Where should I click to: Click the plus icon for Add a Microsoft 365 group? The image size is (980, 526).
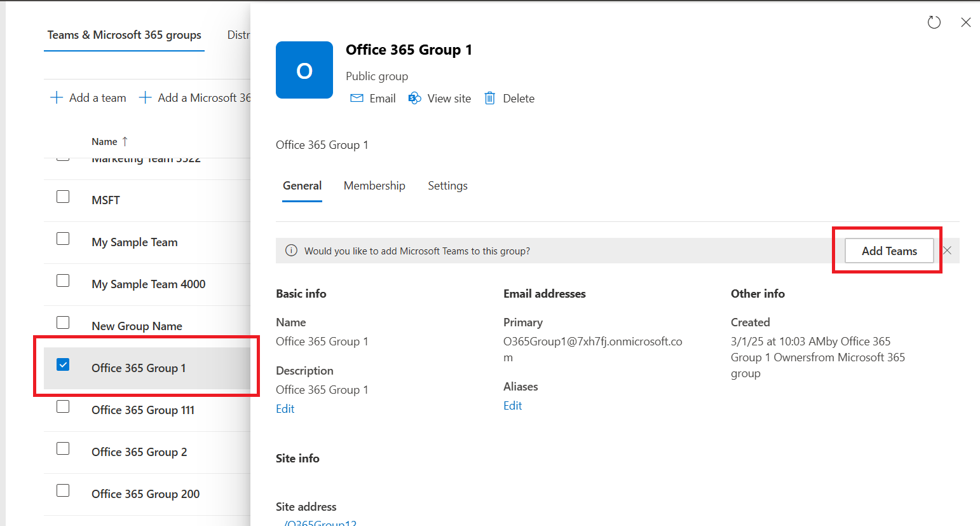click(145, 97)
